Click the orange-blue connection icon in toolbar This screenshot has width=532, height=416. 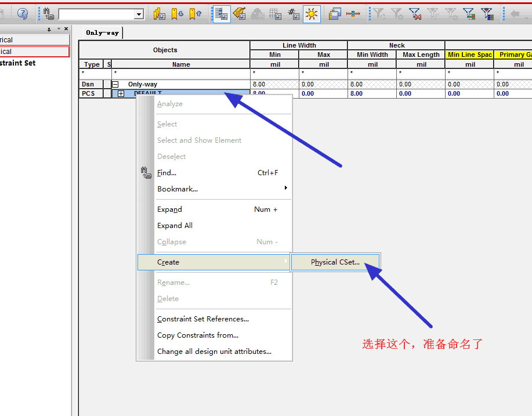(x=353, y=14)
